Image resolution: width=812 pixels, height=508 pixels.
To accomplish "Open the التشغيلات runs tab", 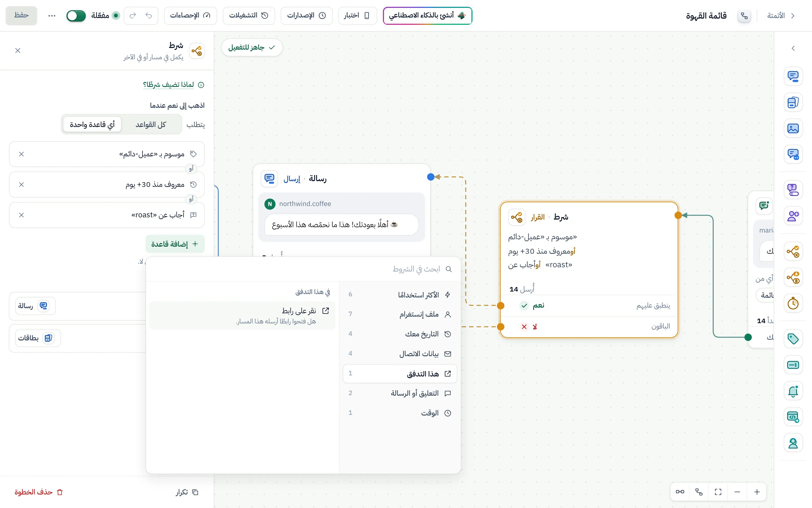I will coord(249,16).
